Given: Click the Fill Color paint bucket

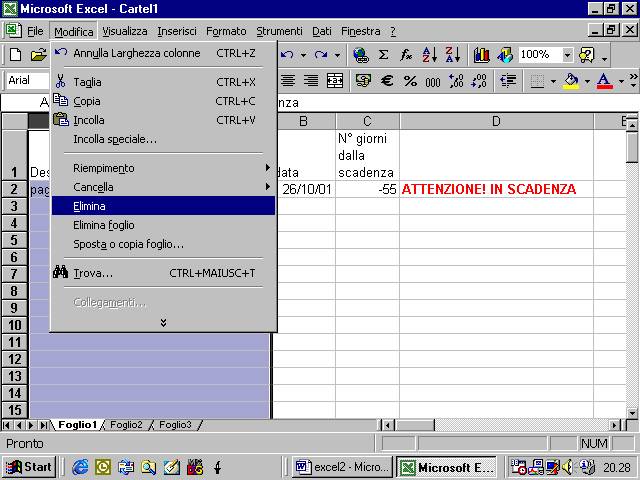Looking at the screenshot, I should point(571,81).
